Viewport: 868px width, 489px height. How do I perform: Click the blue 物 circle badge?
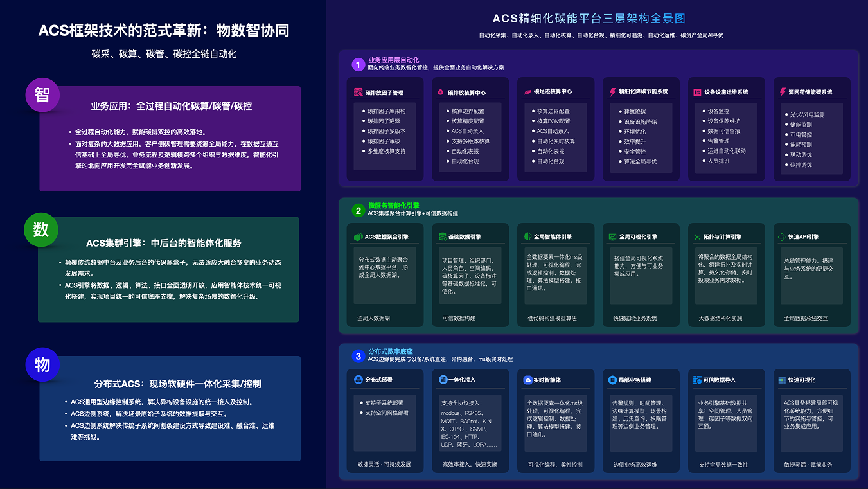pyautogui.click(x=42, y=365)
